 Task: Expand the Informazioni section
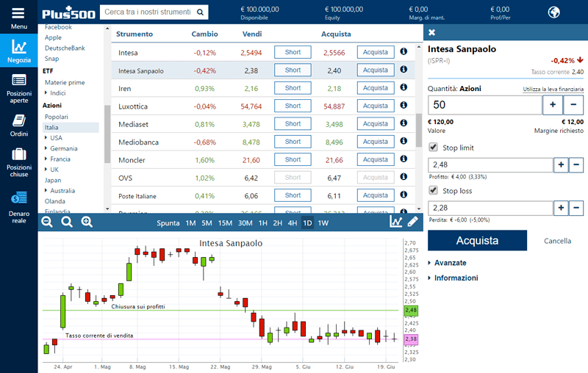453,278
